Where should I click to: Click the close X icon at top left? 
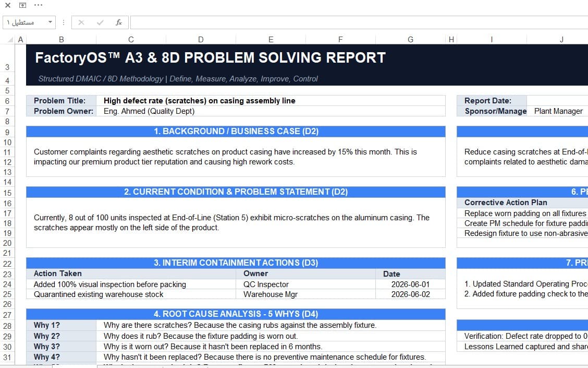[x=7, y=5]
